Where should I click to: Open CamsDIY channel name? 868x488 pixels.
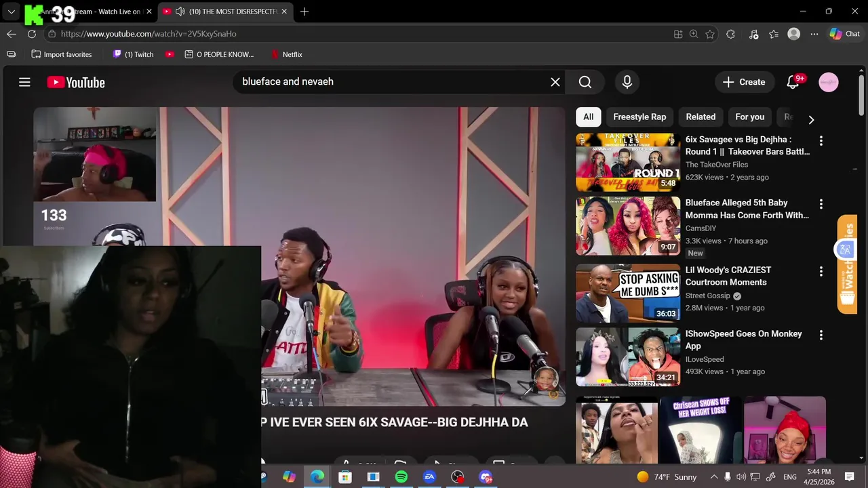click(701, 228)
